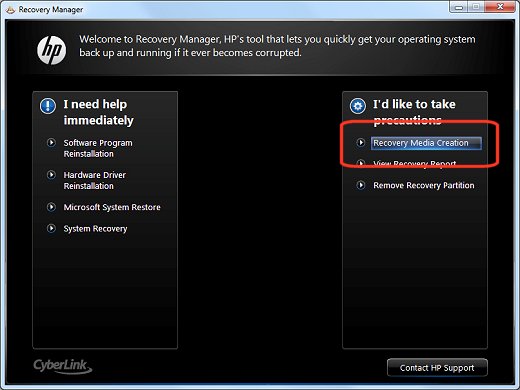Click arrow icon next to Microsoft System Restore
Viewport: 520px width, 390px height.
[x=51, y=207]
